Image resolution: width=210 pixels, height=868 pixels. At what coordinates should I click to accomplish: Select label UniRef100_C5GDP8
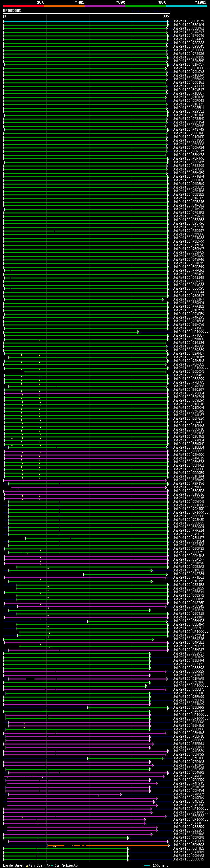[188, 144]
